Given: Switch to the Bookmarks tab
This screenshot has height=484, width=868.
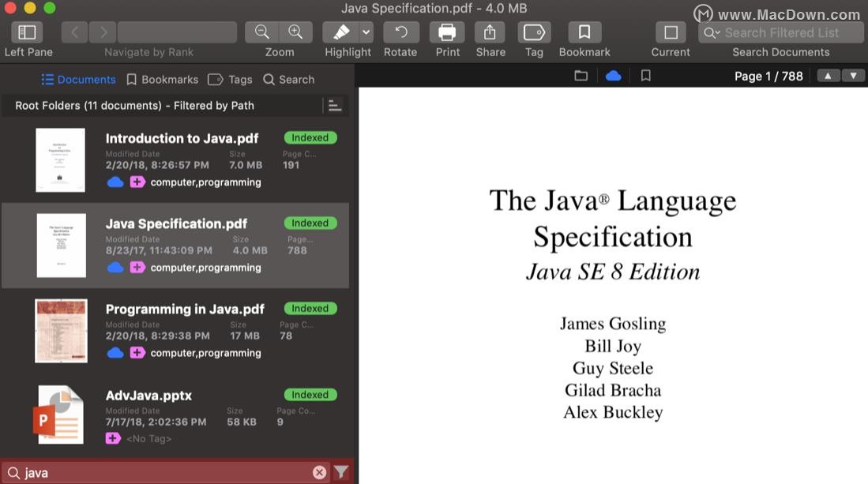Looking at the screenshot, I should click(162, 80).
